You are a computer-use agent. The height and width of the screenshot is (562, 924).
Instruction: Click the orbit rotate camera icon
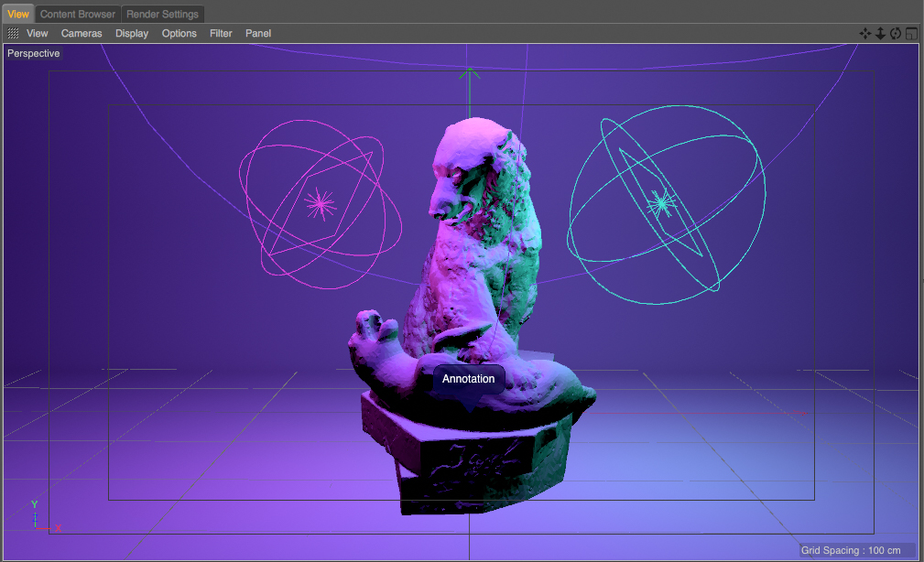[896, 33]
